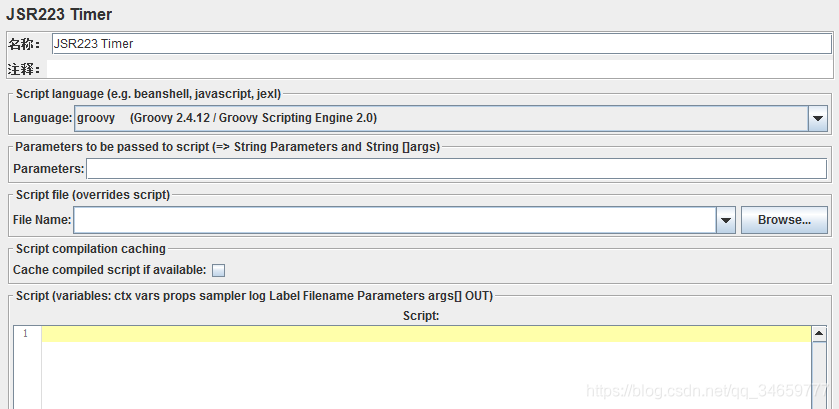Open the Language dropdown arrow

click(x=818, y=118)
